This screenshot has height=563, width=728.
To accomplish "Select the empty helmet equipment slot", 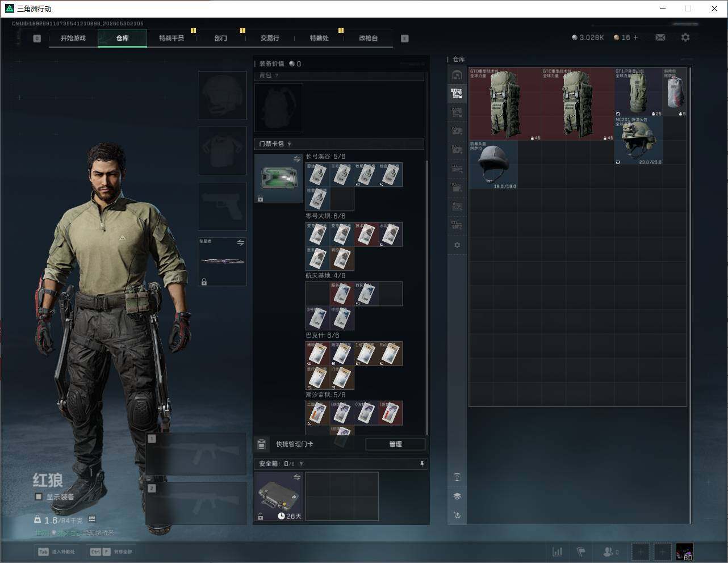I will click(223, 95).
